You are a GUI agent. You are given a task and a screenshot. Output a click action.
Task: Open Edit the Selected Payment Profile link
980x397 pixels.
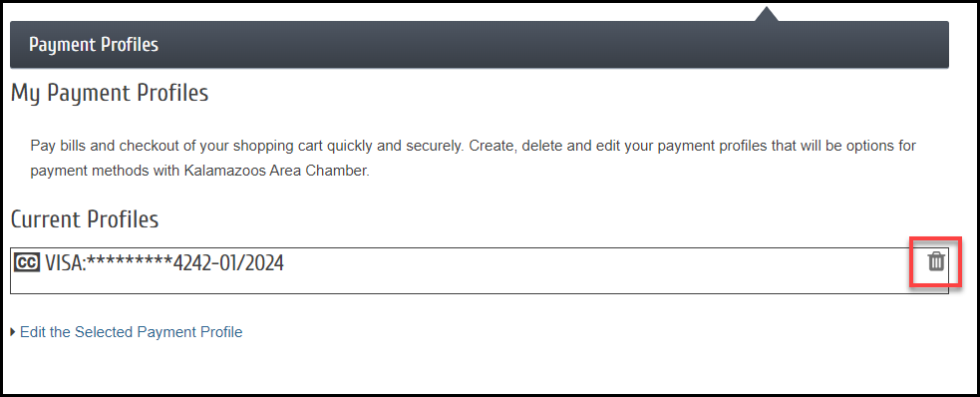click(x=132, y=332)
